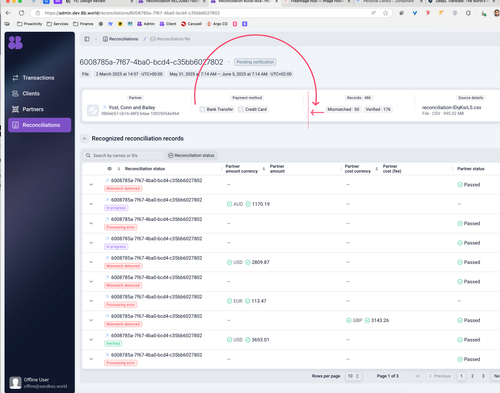Open link icon on USD 2809.87 row

(x=107, y=258)
